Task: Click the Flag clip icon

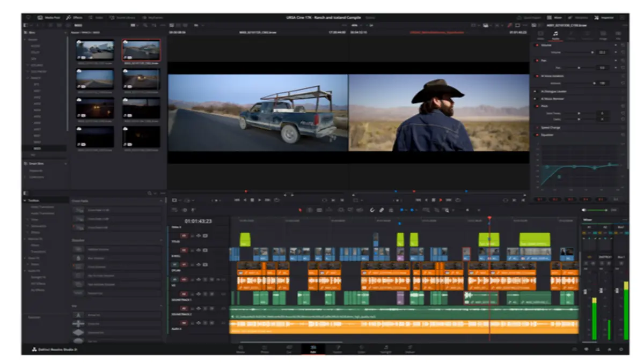Action: [402, 210]
